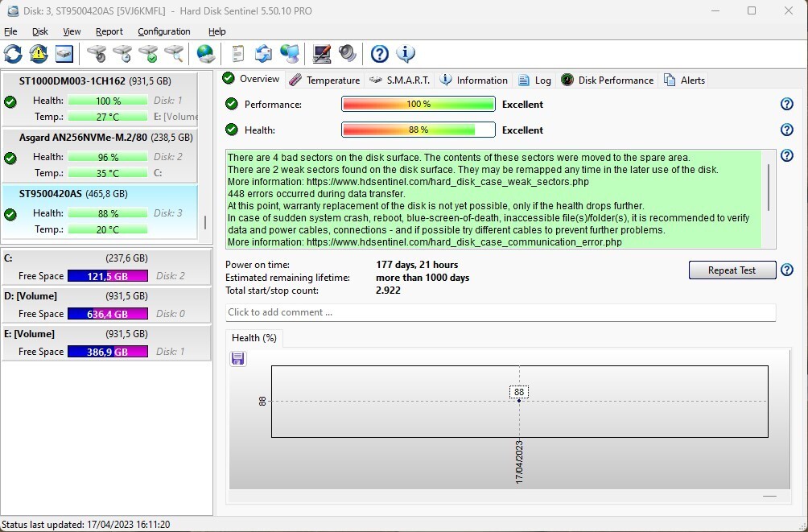Open the Help menu

point(217,31)
